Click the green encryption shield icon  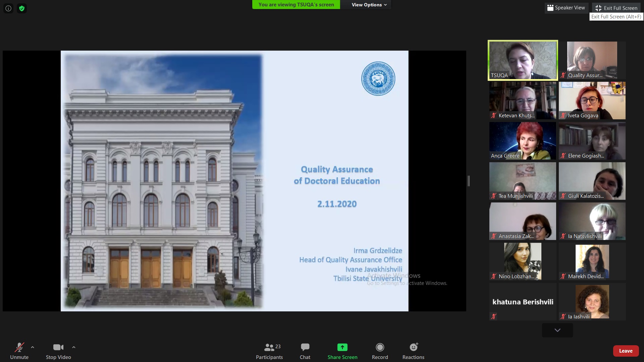point(22,8)
